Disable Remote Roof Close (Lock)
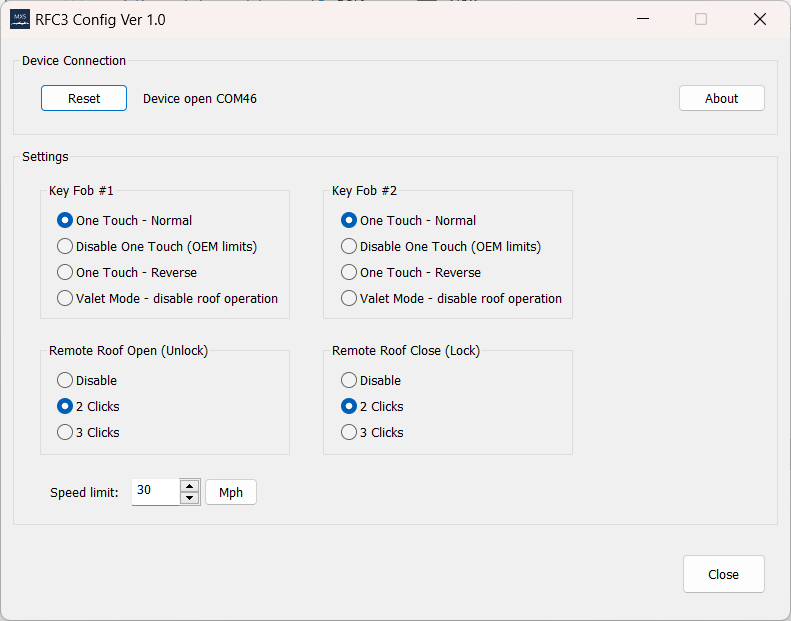 371,380
